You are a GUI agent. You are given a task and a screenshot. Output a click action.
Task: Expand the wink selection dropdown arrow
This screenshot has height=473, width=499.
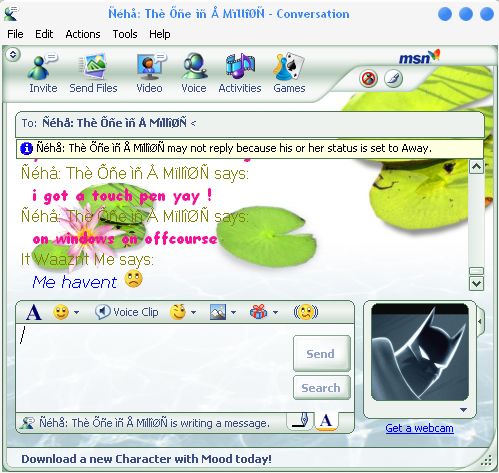tap(193, 313)
